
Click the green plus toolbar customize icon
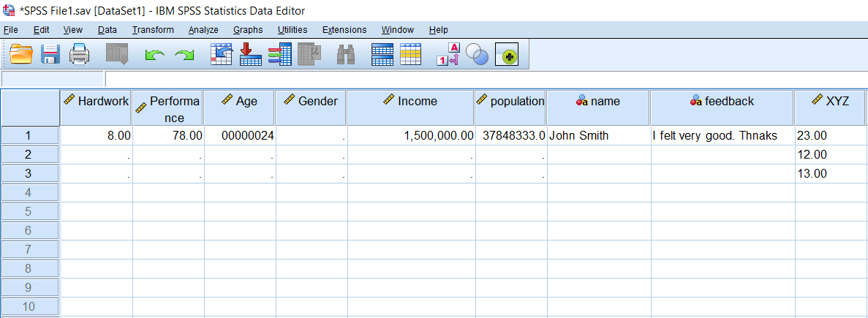tap(507, 55)
